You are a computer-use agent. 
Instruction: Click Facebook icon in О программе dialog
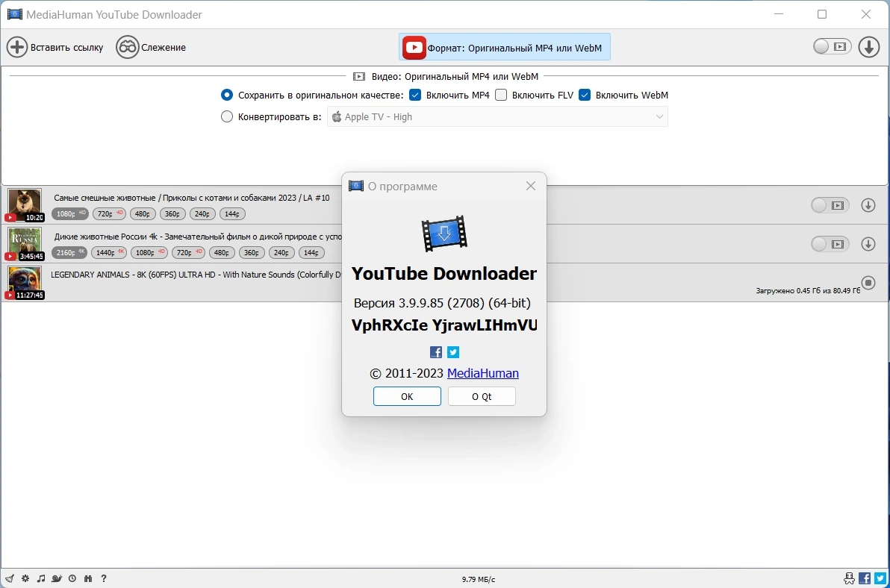coord(436,352)
